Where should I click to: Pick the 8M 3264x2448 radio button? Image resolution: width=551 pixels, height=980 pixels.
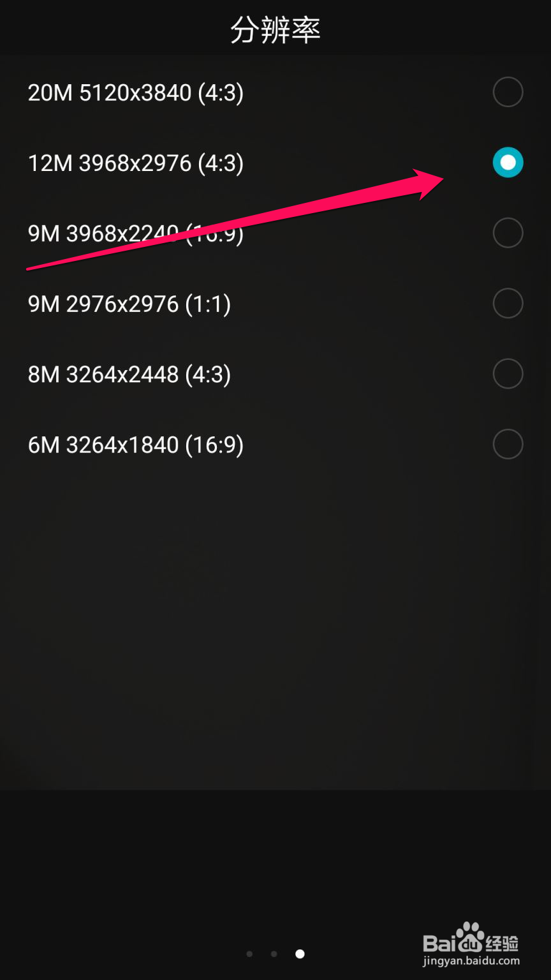coord(508,374)
